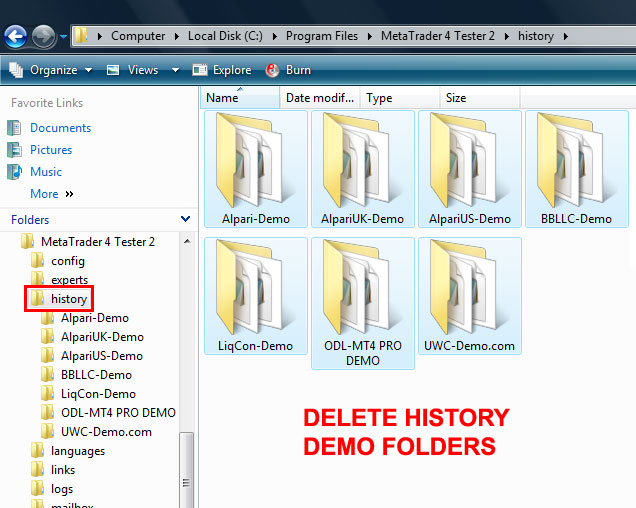Select Local Disk (C:) breadcrumb

tap(225, 36)
